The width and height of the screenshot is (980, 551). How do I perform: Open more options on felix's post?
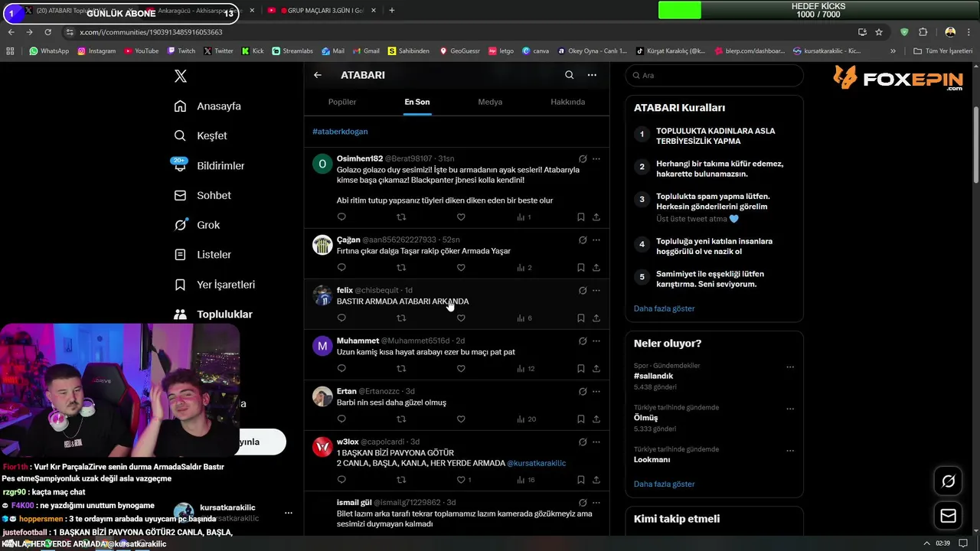pos(596,291)
